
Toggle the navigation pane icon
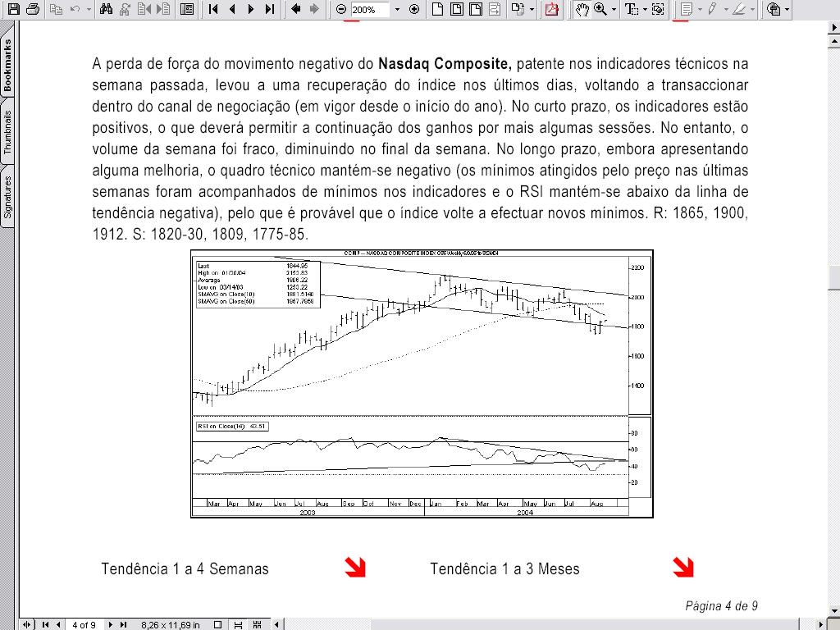pos(187,8)
